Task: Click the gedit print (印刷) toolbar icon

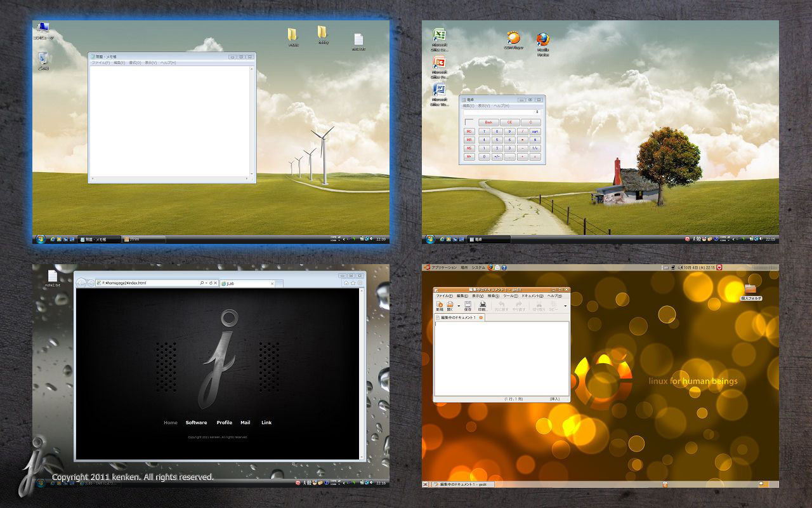Action: click(x=482, y=305)
